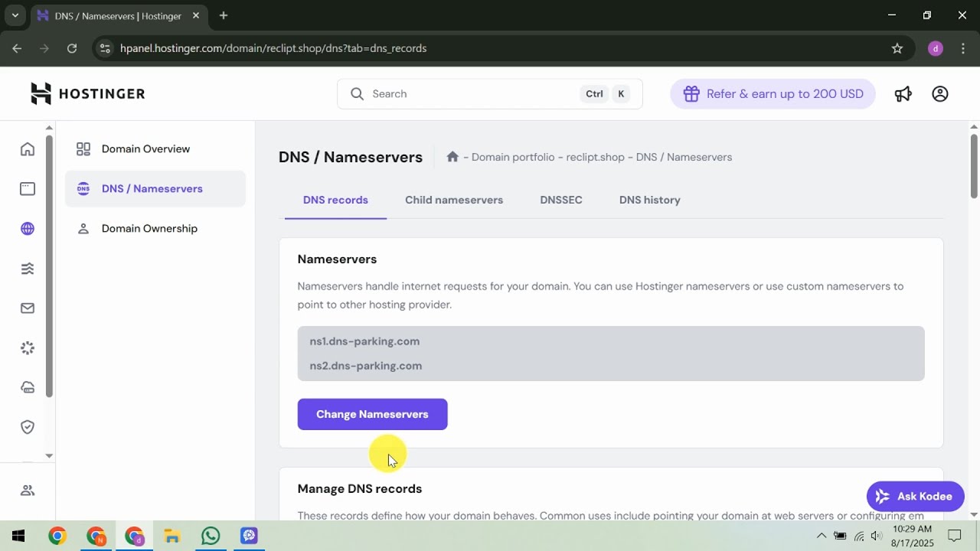Click Change Nameservers button
This screenshot has height=551, width=980.
pos(372,414)
